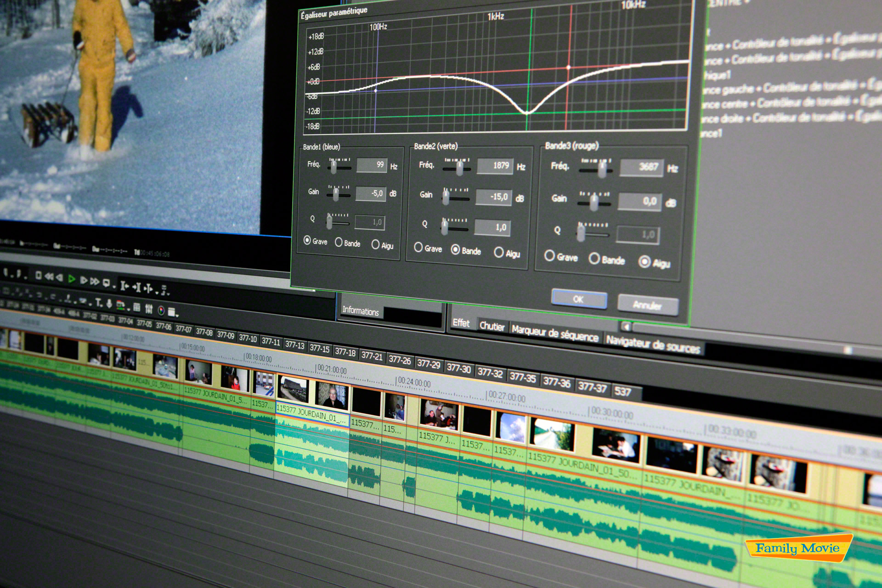Click Bande2 frequency field showing 1879
This screenshot has width=882, height=588.
495,166
